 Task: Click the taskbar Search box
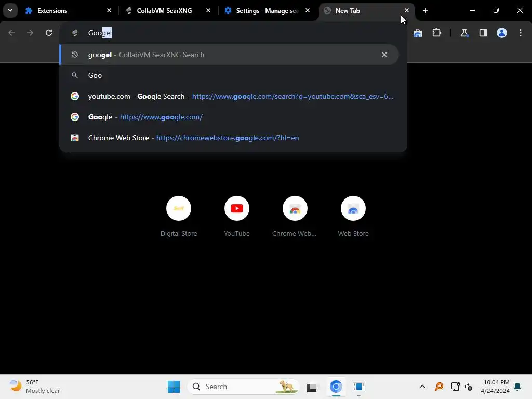click(244, 387)
